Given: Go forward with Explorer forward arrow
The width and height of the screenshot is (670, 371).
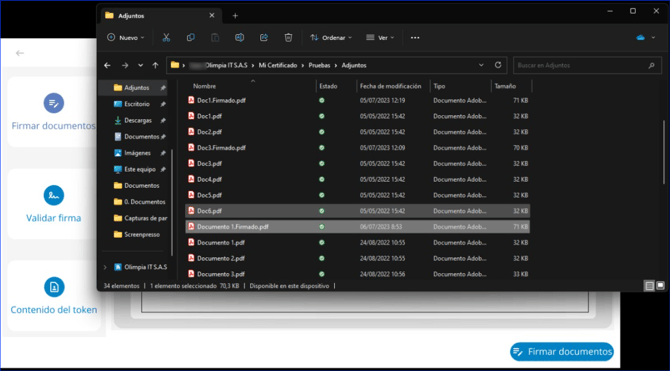Looking at the screenshot, I should coord(125,65).
